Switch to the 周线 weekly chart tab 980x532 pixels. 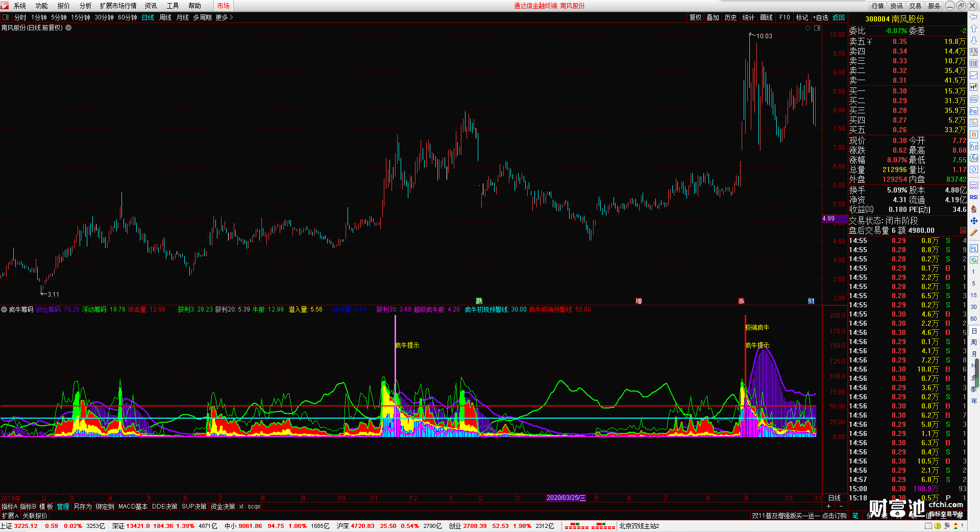click(x=165, y=17)
